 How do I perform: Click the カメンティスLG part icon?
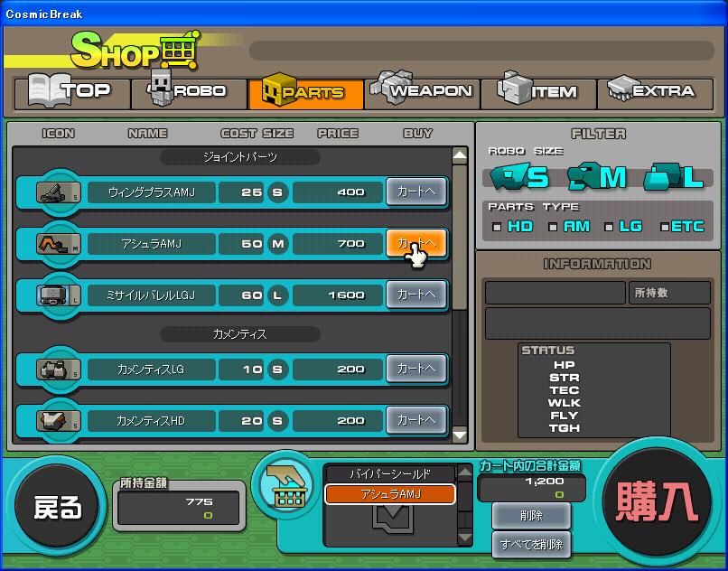[x=59, y=370]
